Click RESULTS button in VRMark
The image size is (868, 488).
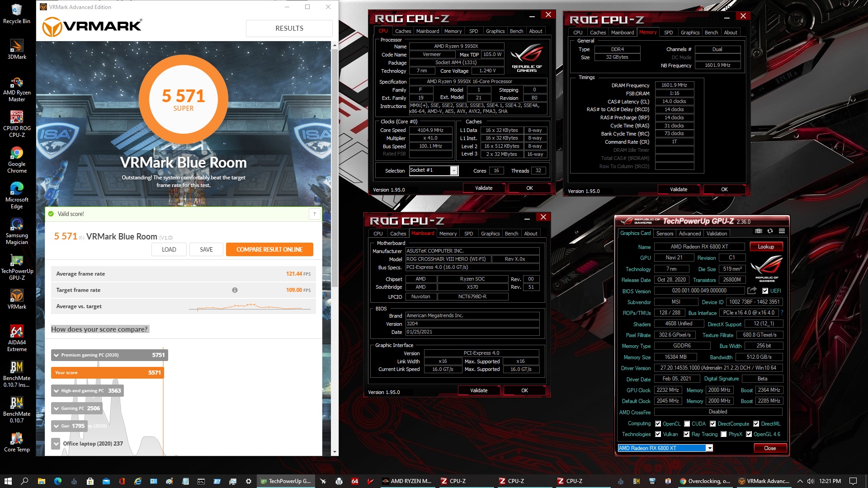[289, 28]
